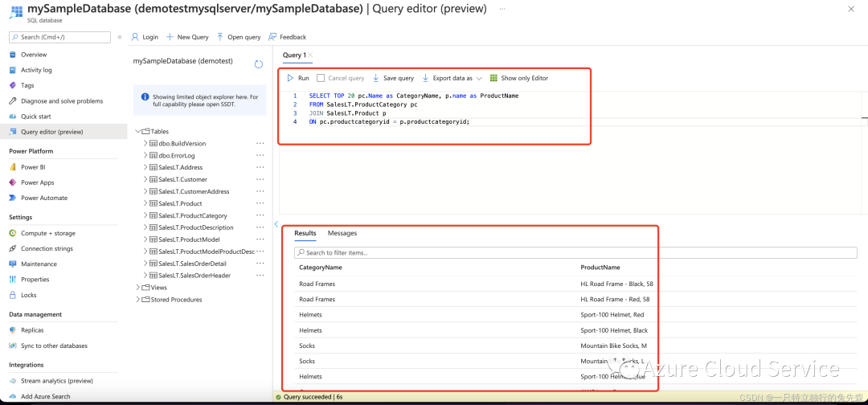This screenshot has width=868, height=405.
Task: Open the title bar ellipsis menu
Action: [x=502, y=10]
